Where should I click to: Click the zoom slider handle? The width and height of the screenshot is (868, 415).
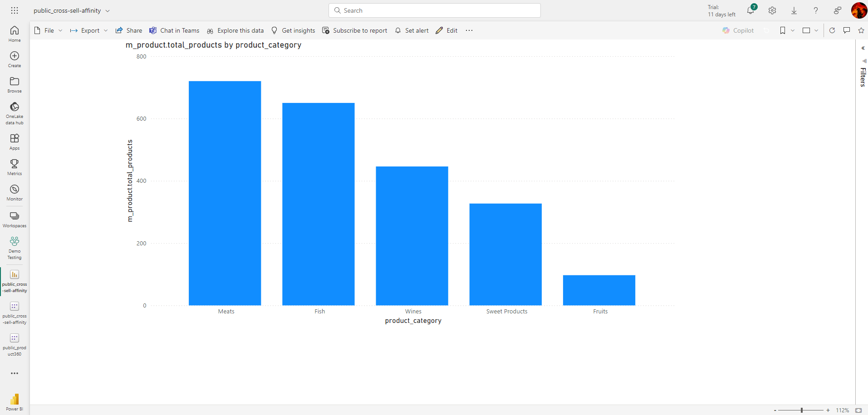point(802,410)
